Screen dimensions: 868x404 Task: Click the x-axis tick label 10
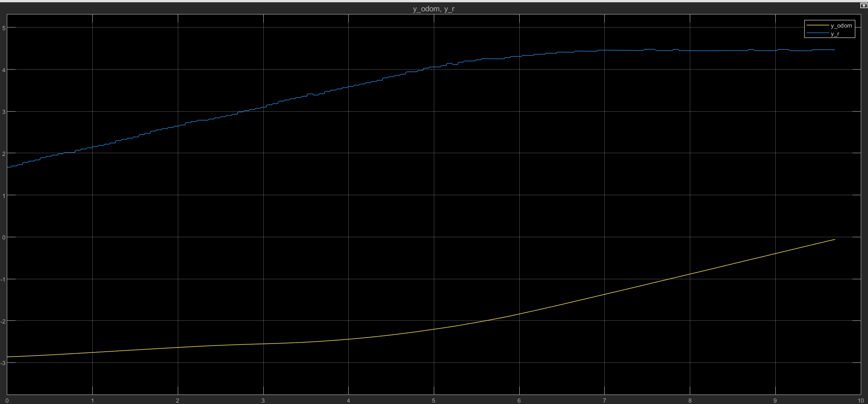pyautogui.click(x=861, y=400)
